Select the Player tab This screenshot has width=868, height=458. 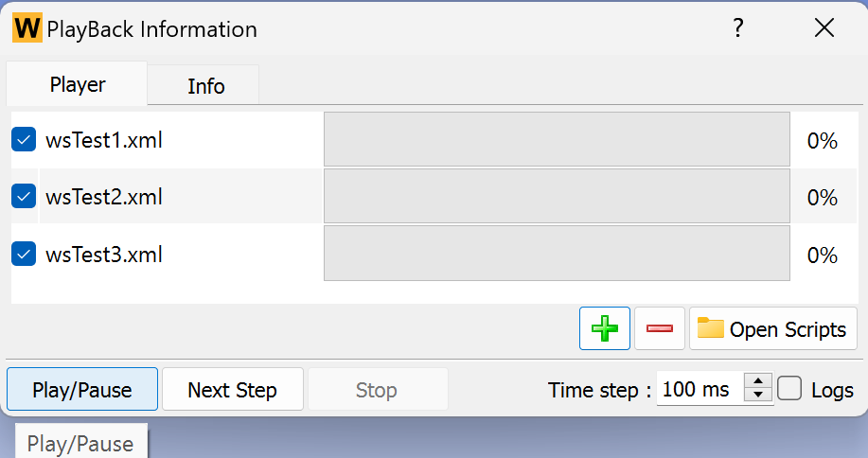tap(78, 85)
